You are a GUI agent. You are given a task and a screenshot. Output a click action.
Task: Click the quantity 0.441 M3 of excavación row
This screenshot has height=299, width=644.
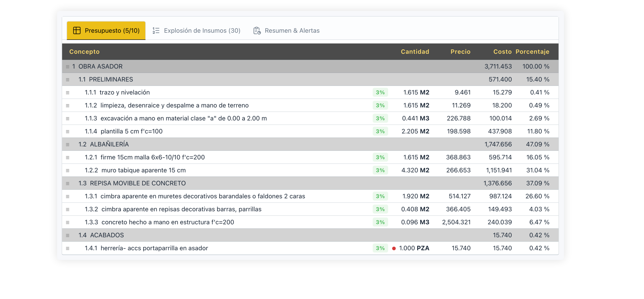415,118
